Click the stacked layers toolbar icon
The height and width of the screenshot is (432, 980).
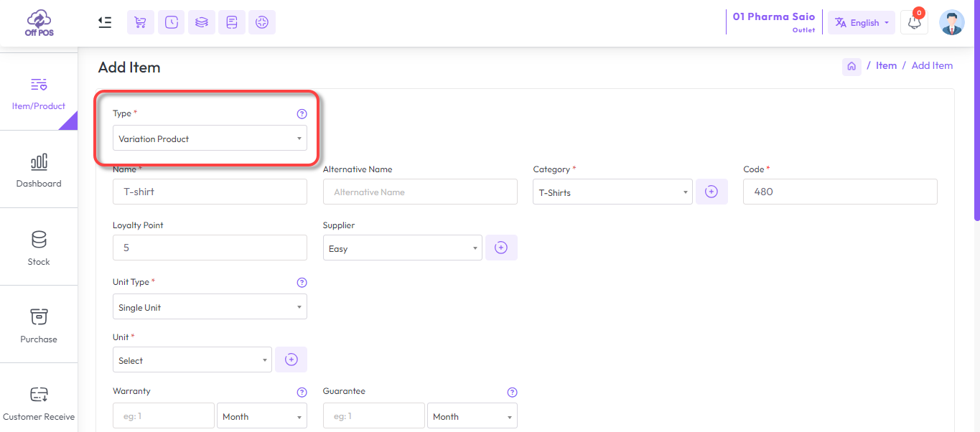[x=202, y=22]
